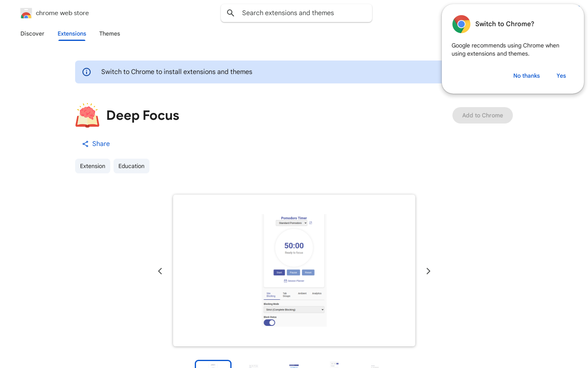Select the fourth screenshot thumbnail
This screenshot has height=368, width=588.
(334, 364)
